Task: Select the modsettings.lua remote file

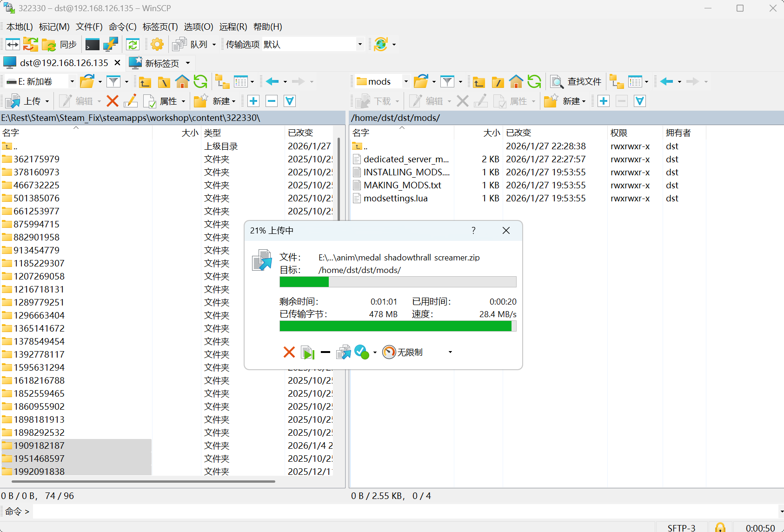Action: (x=395, y=199)
